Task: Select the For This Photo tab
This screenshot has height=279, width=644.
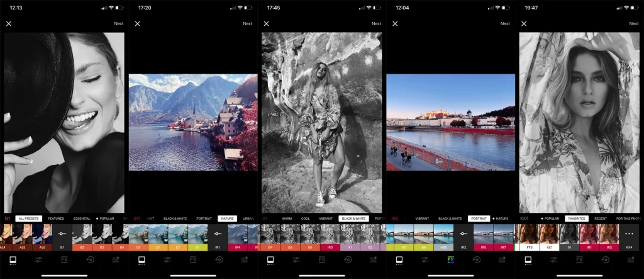Action: point(629,219)
